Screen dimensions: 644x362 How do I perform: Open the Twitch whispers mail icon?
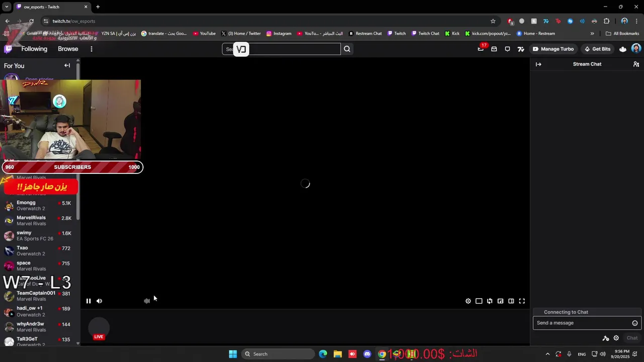click(494, 49)
